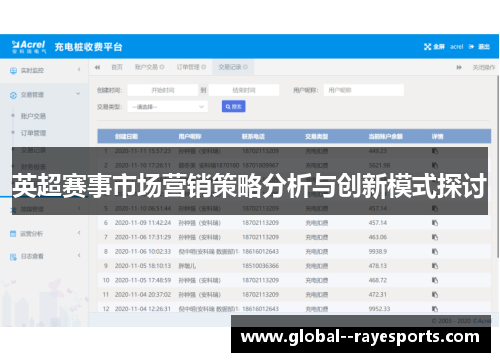This screenshot has width=500, height=362.
Task: Collapse the 交易管理 menu arrow
Action: pyautogui.click(x=78, y=94)
